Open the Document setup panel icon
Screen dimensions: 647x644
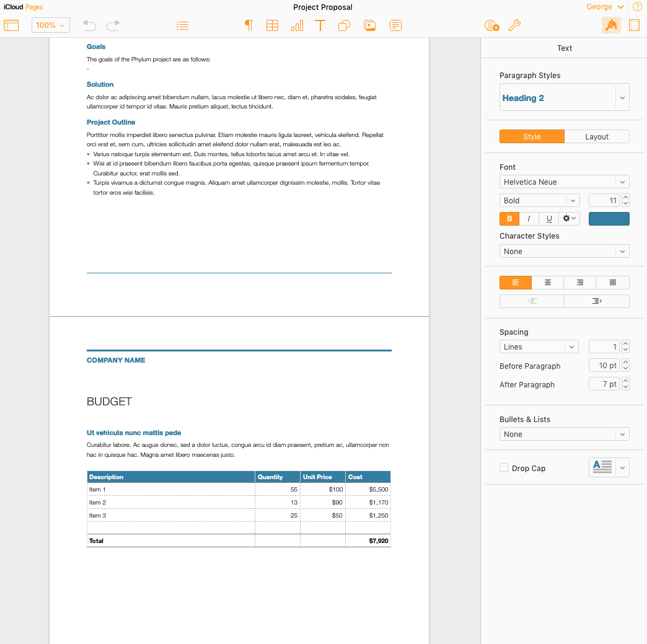634,25
